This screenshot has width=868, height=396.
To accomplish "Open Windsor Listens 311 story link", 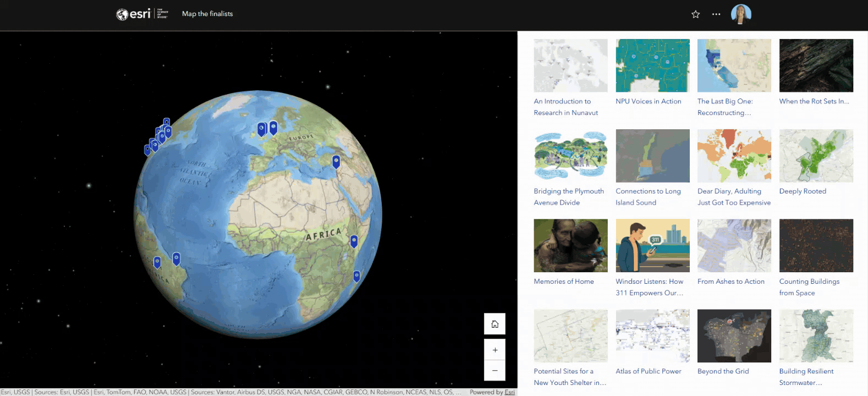I will pos(650,287).
